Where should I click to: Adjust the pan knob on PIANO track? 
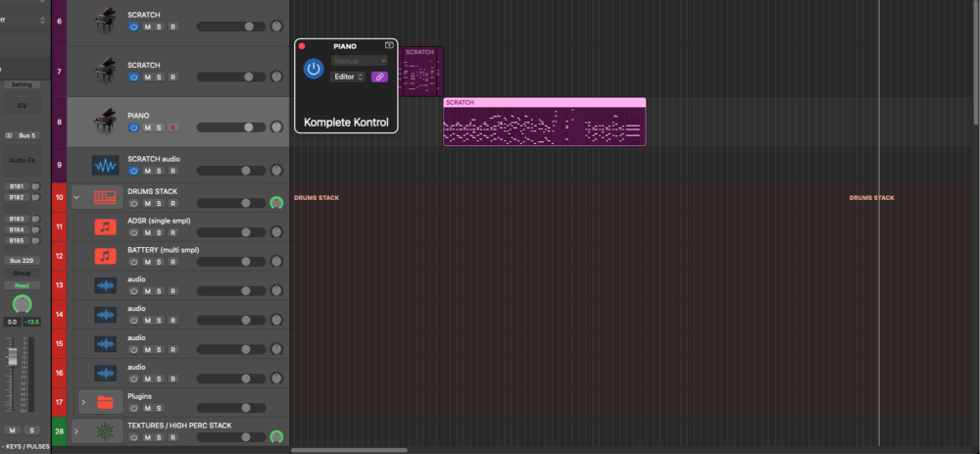click(276, 126)
